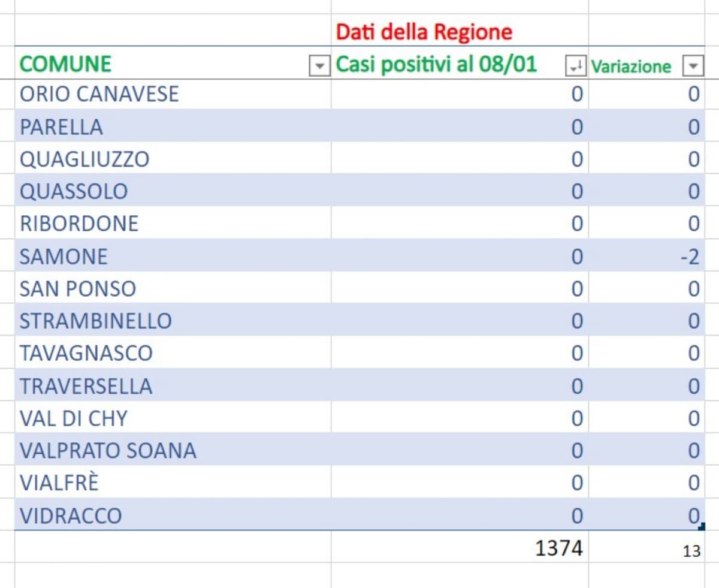Click the RIBORDONE name cell

click(x=79, y=224)
